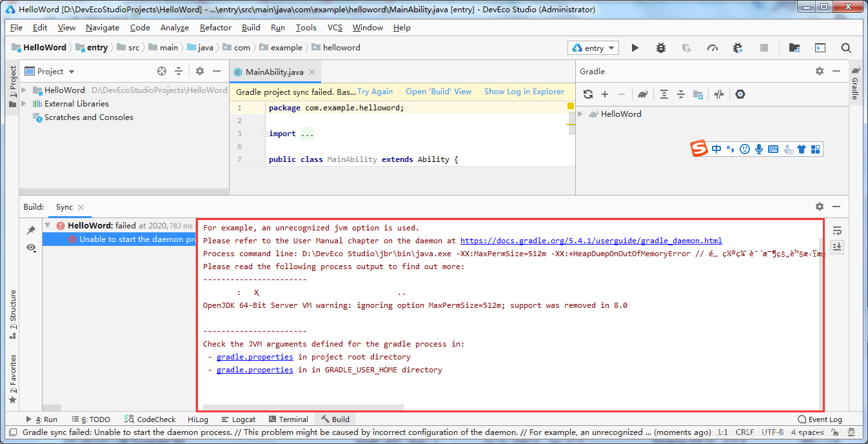
Task: Open the File menu
Action: click(16, 28)
